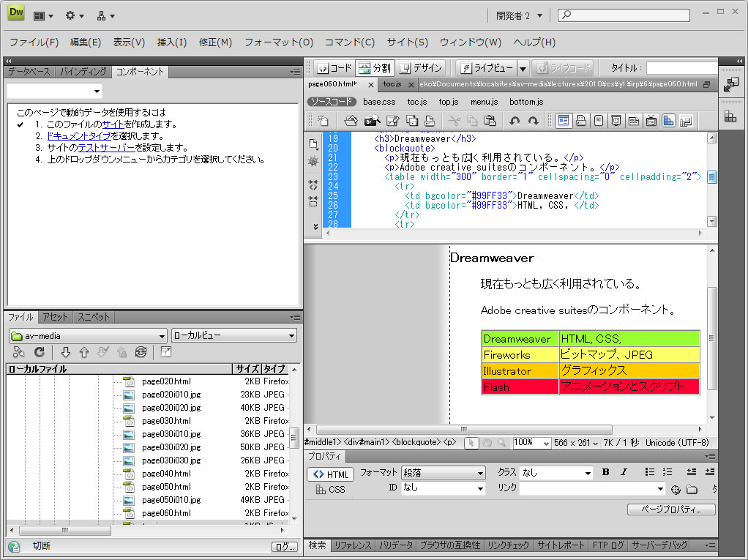Viewport: 748px width, 560px height.
Task: Open the クラス dropdown
Action: click(556, 473)
